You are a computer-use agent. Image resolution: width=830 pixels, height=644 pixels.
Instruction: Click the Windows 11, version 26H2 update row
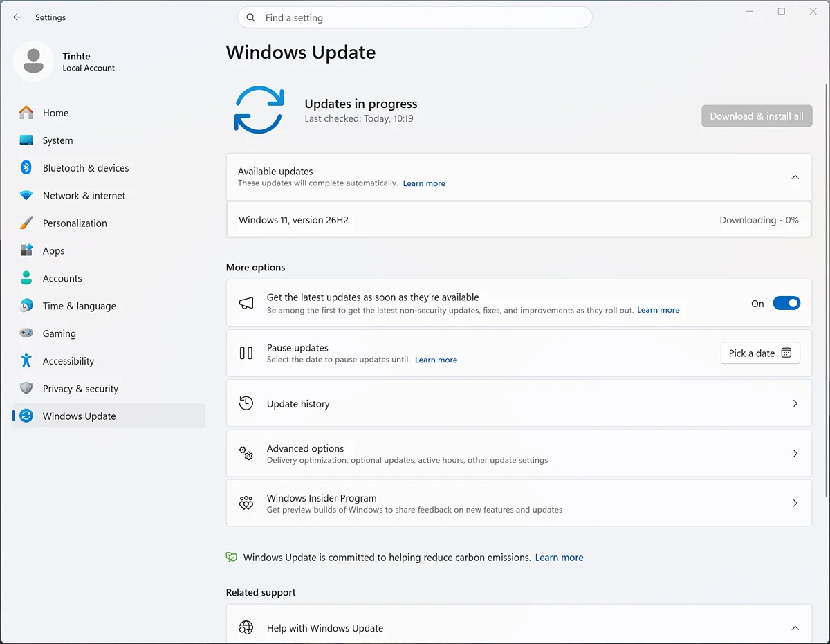click(519, 220)
